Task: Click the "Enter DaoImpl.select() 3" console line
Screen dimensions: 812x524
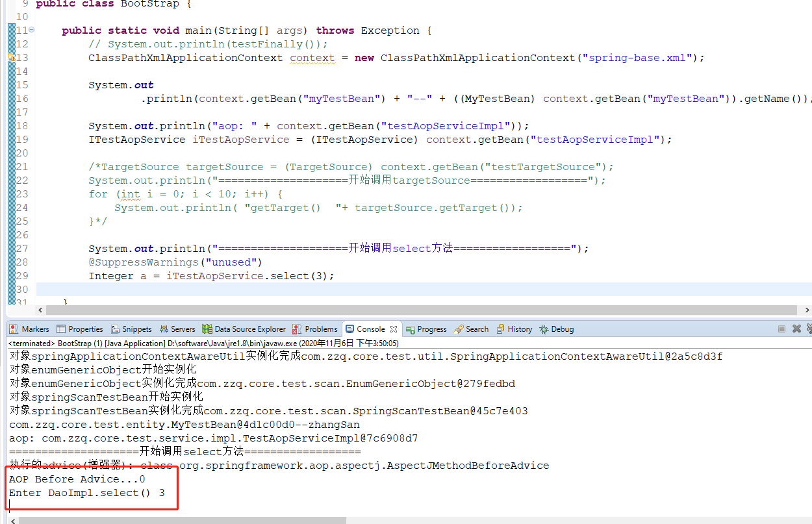Action: (86, 493)
